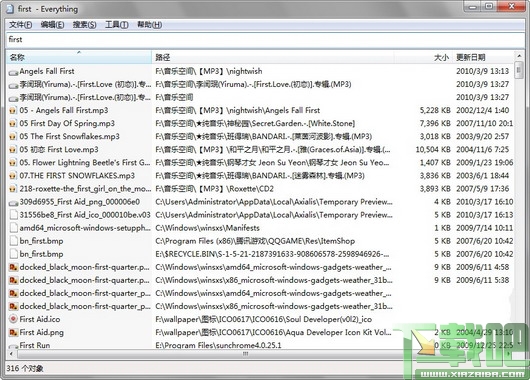
Task: Click the 10,504 KB size cell
Action: [433, 150]
